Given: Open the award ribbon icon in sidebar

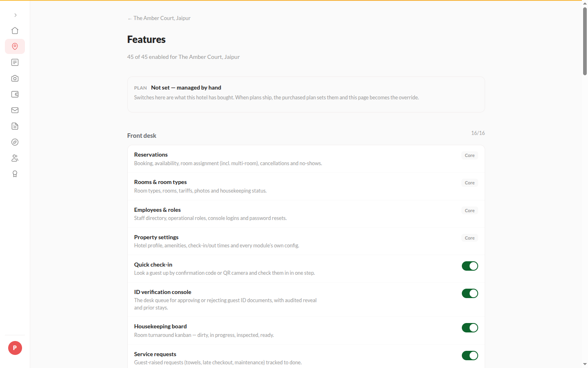Looking at the screenshot, I should (15, 174).
